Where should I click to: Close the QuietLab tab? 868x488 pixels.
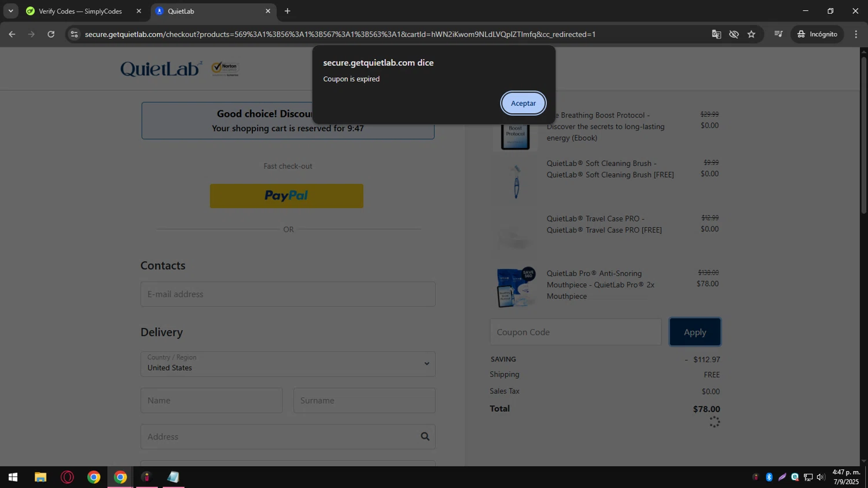pyautogui.click(x=268, y=11)
